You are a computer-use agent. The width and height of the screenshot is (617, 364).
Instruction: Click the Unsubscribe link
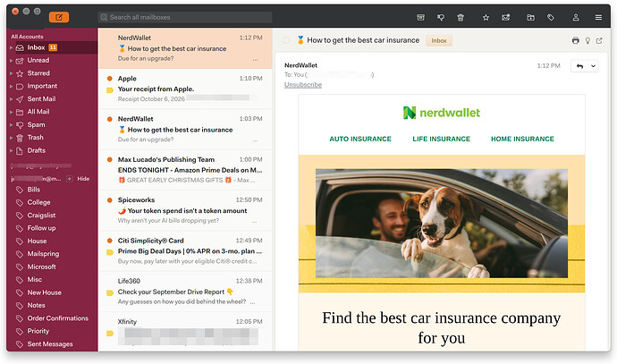point(303,85)
